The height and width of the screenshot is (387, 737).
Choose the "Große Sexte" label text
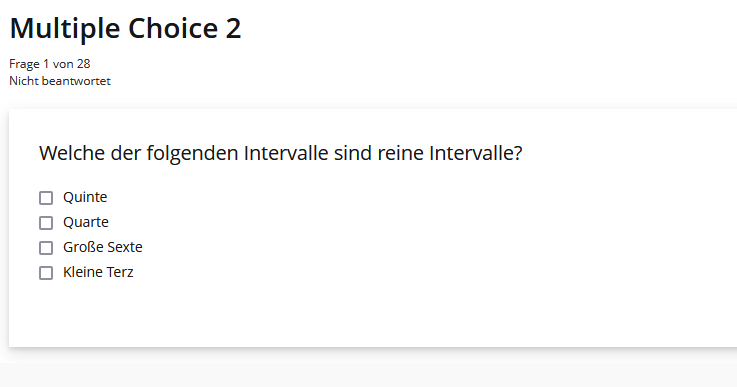102,247
